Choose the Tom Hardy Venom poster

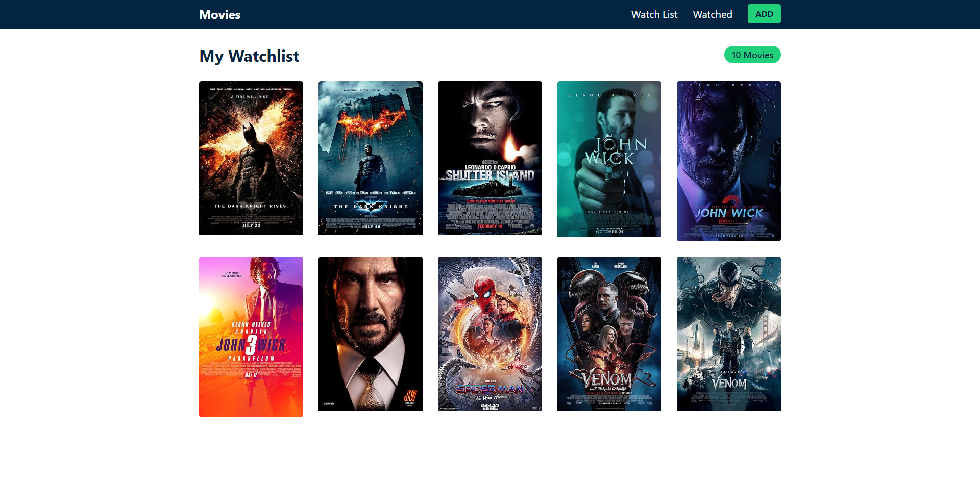point(729,334)
